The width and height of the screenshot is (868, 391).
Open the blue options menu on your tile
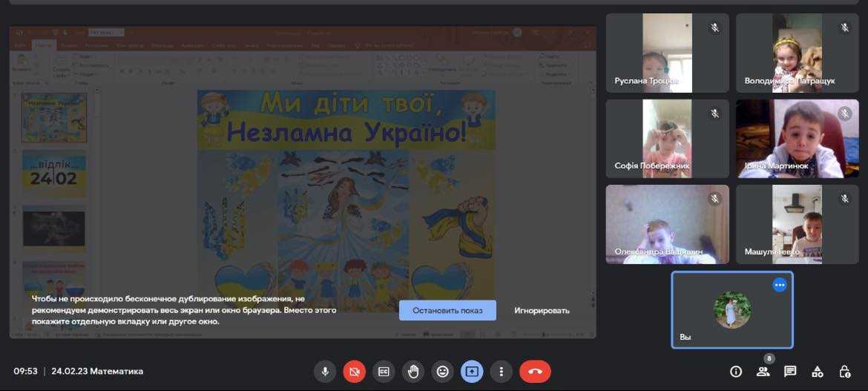[779, 285]
